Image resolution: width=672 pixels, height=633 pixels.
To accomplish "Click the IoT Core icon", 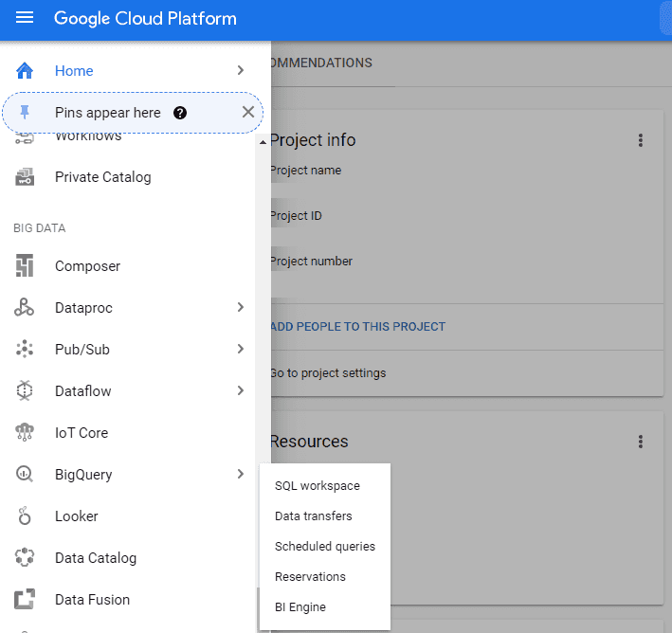I will click(x=25, y=432).
